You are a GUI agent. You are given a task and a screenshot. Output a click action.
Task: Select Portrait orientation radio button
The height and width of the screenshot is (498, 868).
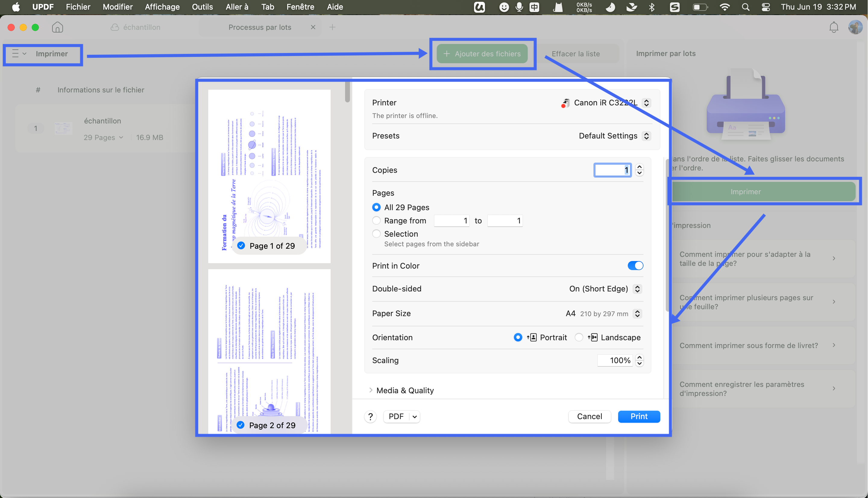[x=518, y=337]
